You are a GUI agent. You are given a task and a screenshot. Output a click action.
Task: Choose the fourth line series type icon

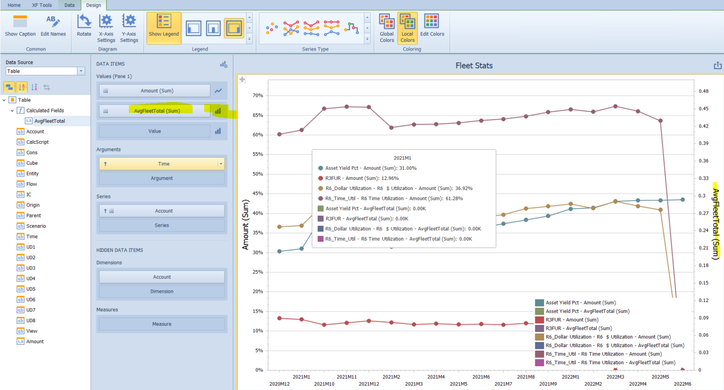coord(332,28)
